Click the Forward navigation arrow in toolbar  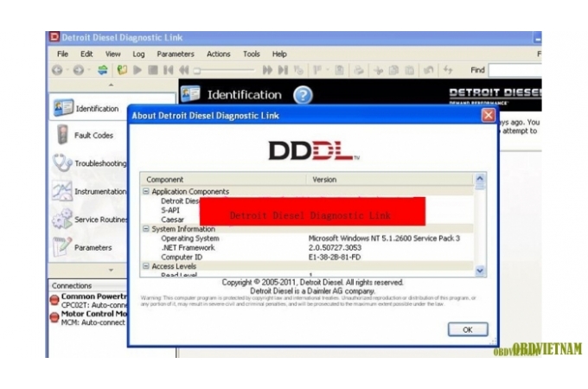click(79, 70)
